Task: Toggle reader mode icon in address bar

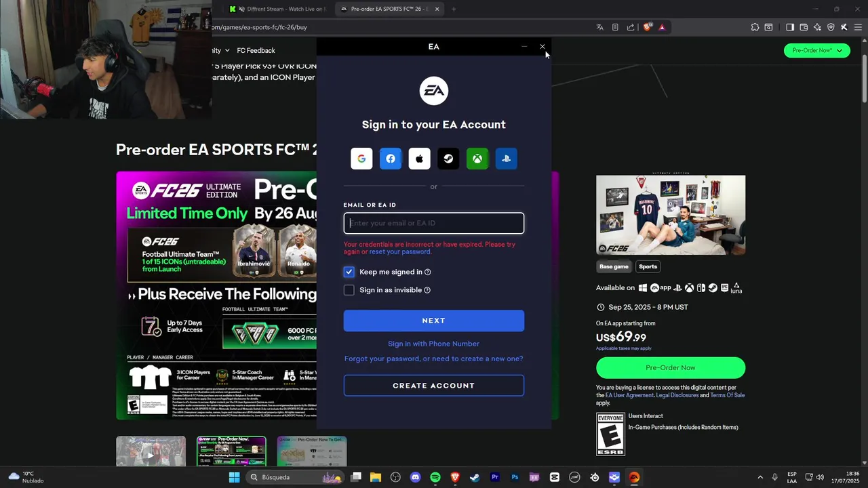Action: tap(615, 27)
